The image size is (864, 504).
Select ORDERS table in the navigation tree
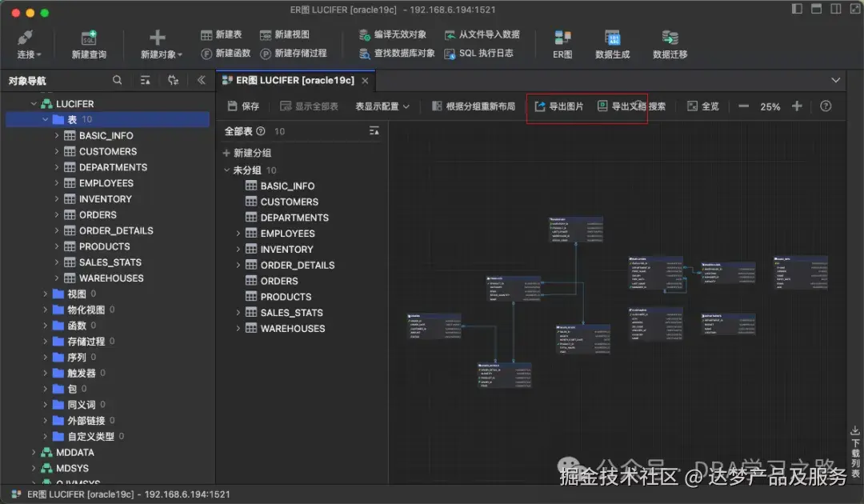pyautogui.click(x=97, y=214)
